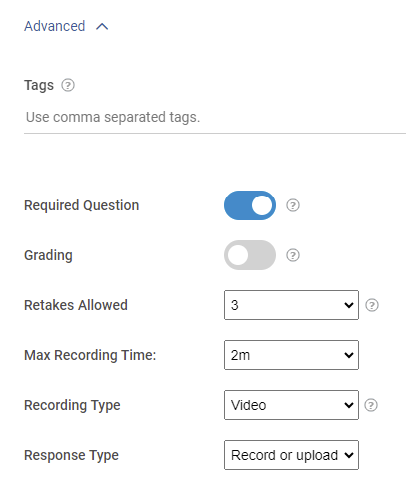Open the Retakes Allowed dropdown showing 3

(x=291, y=305)
